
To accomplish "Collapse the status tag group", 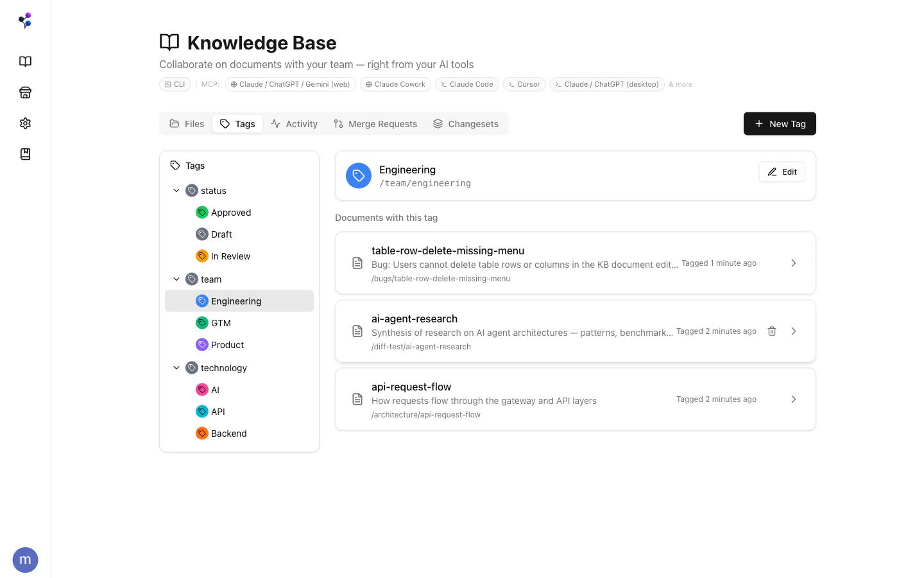I will tap(176, 191).
